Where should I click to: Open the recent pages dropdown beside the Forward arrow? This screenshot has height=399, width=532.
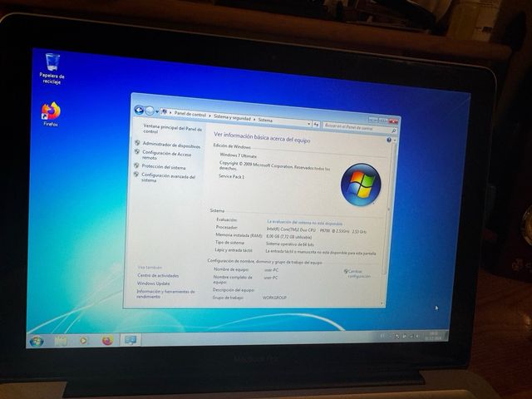pyautogui.click(x=157, y=111)
